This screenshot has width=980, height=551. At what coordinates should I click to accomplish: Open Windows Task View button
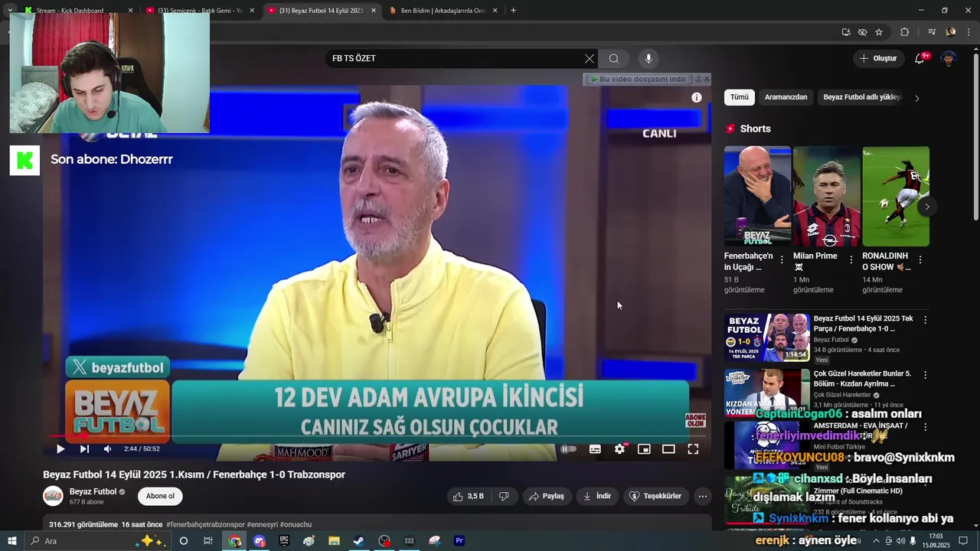pos(207,541)
